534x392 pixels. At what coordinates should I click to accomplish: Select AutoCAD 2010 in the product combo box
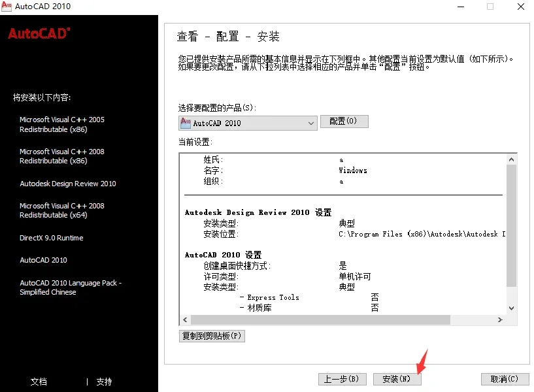pyautogui.click(x=242, y=122)
